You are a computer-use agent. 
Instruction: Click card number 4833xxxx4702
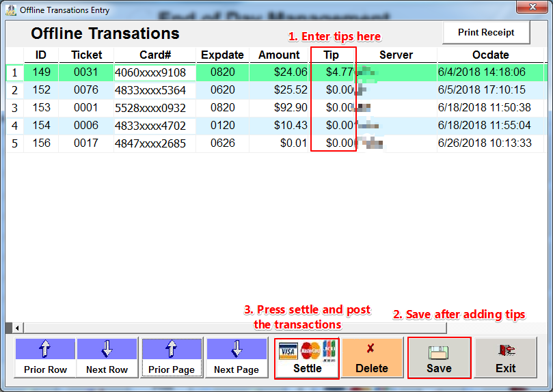click(154, 126)
